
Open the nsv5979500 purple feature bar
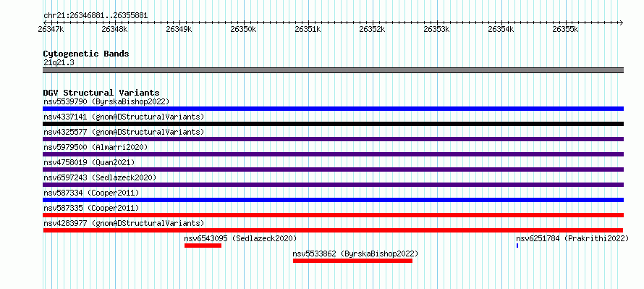coord(333,154)
